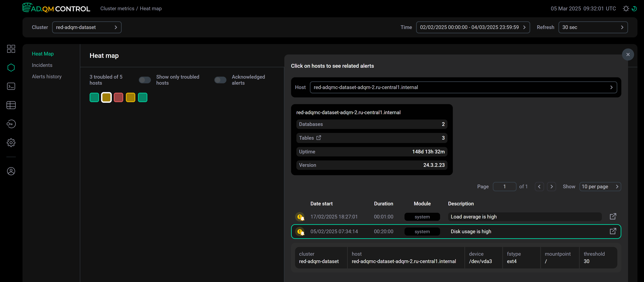
Task: Toggle Show only troubled hosts switch
Action: pos(145,80)
